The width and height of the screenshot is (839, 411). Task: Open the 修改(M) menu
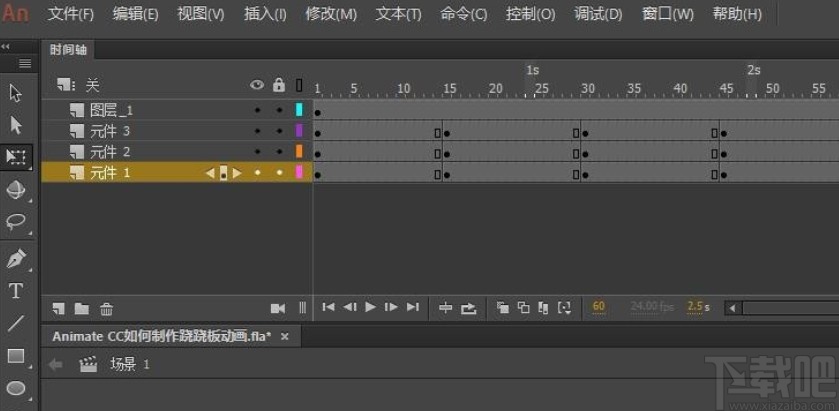point(331,14)
